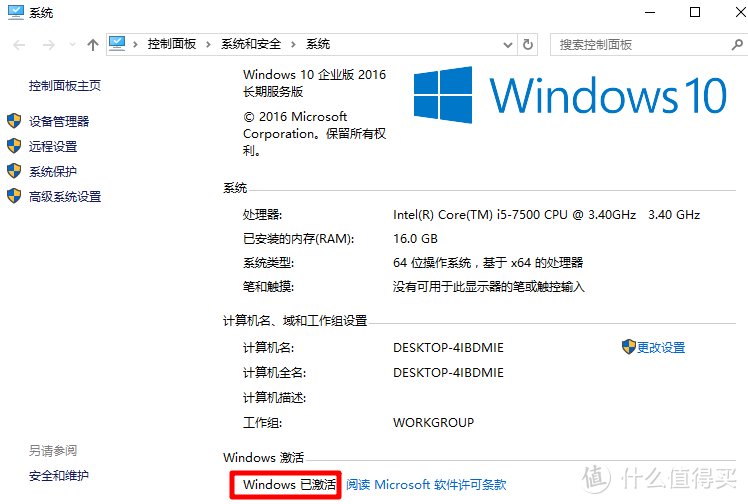The image size is (748, 504).
Task: Select 系统和安全 breadcrumb item
Action: click(251, 44)
